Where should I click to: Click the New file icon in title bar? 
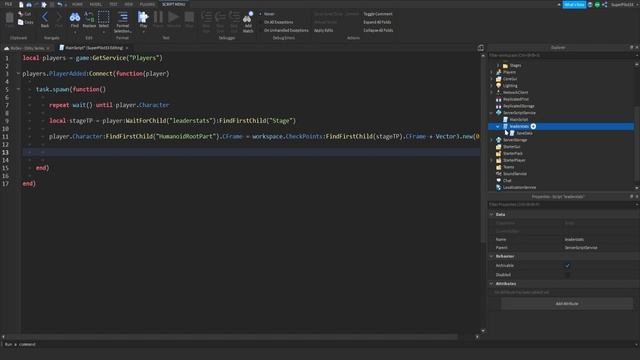[x=21, y=4]
